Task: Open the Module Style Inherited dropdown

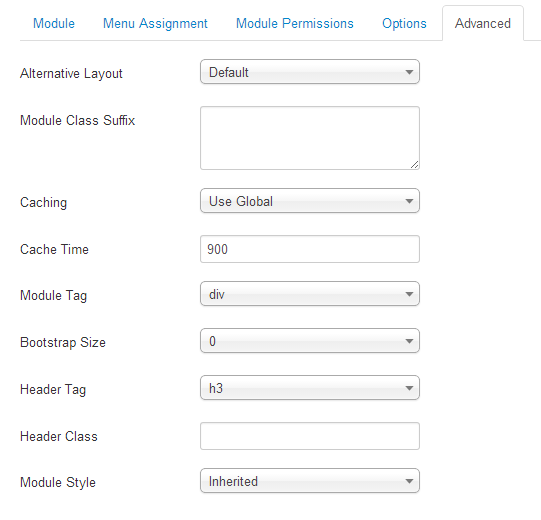Action: click(310, 481)
